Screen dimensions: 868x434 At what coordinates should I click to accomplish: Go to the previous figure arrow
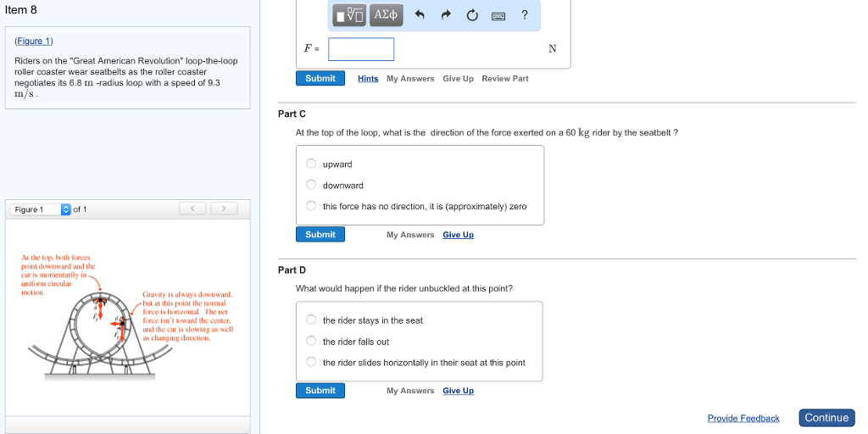pyautogui.click(x=193, y=209)
